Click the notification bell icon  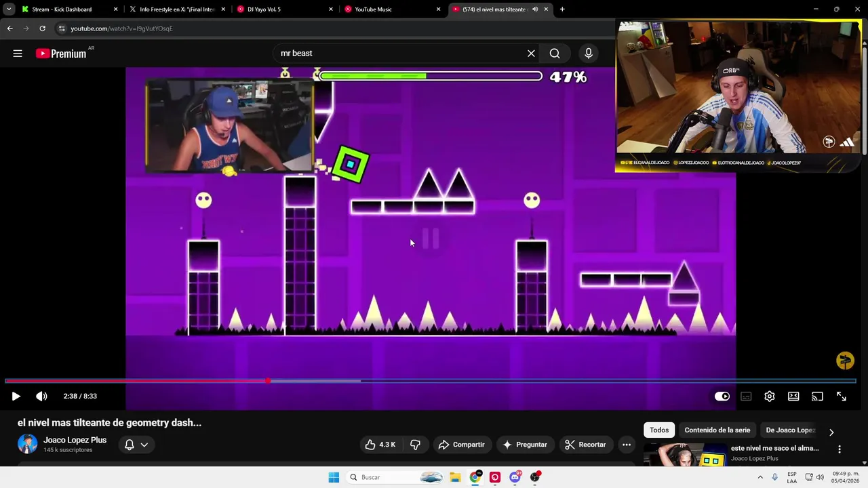(129, 445)
